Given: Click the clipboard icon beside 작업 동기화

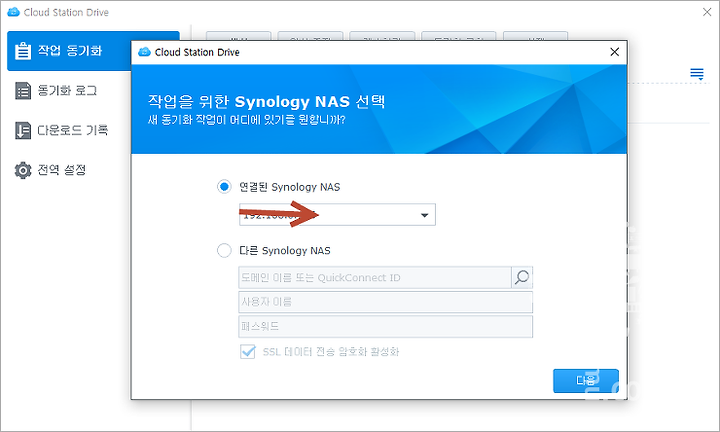Looking at the screenshot, I should click(x=23, y=51).
